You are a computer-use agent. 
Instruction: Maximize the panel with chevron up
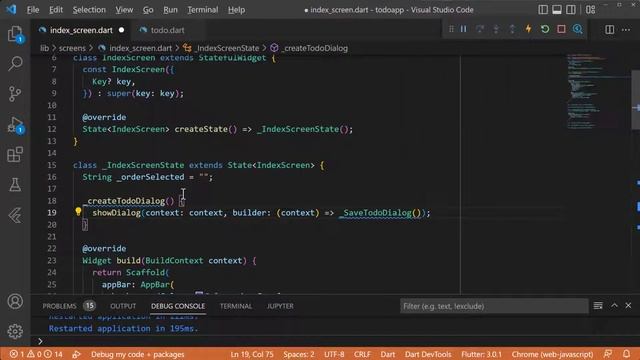614,306
